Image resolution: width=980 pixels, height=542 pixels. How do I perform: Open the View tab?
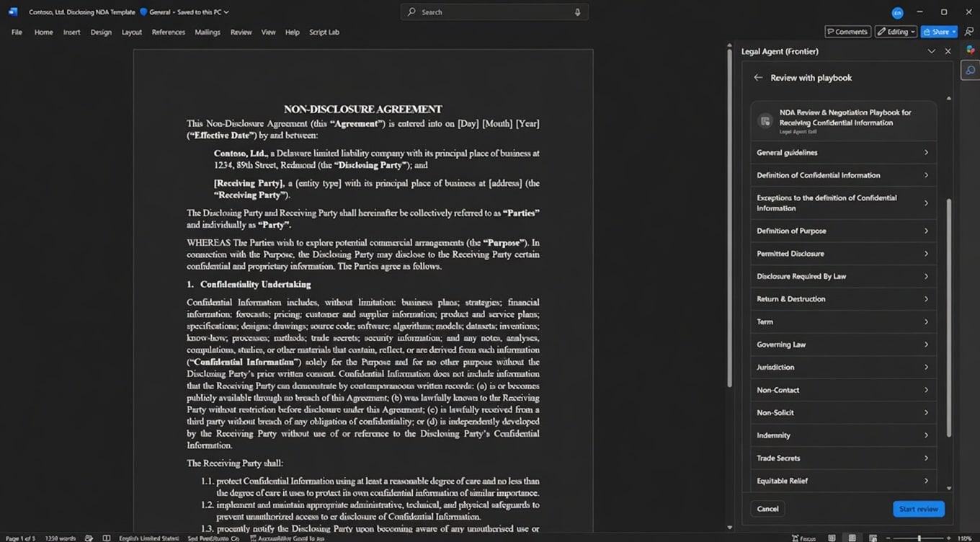coord(269,32)
